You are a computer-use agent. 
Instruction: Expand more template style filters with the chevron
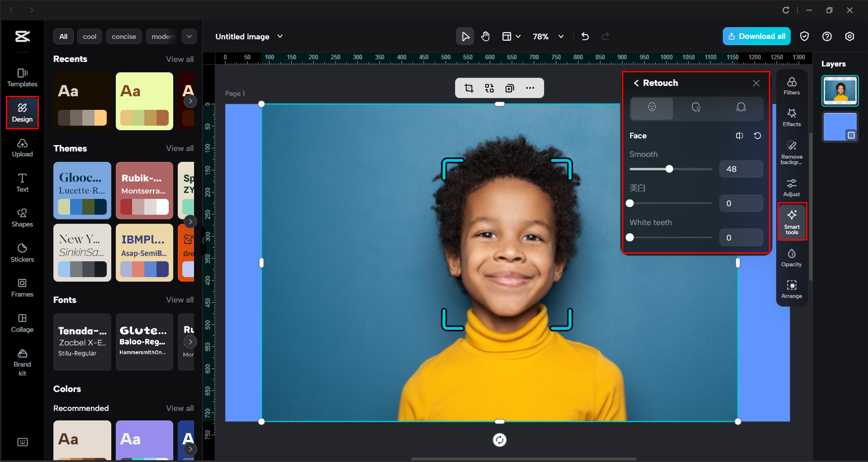pos(189,36)
